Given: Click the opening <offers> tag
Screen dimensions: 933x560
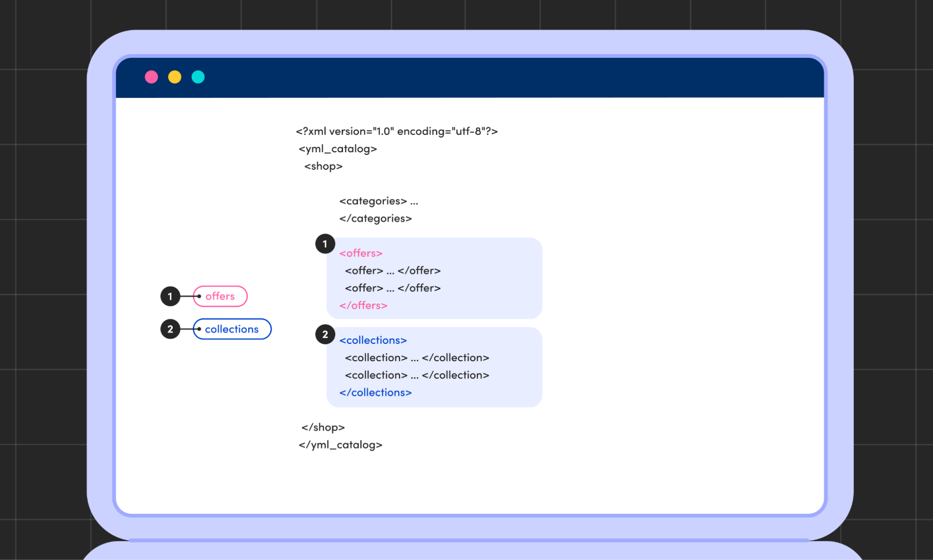Looking at the screenshot, I should [361, 253].
